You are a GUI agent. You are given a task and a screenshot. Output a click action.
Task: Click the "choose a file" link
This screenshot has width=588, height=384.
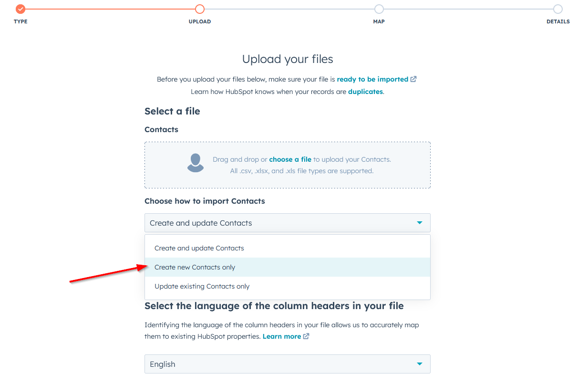pos(290,159)
